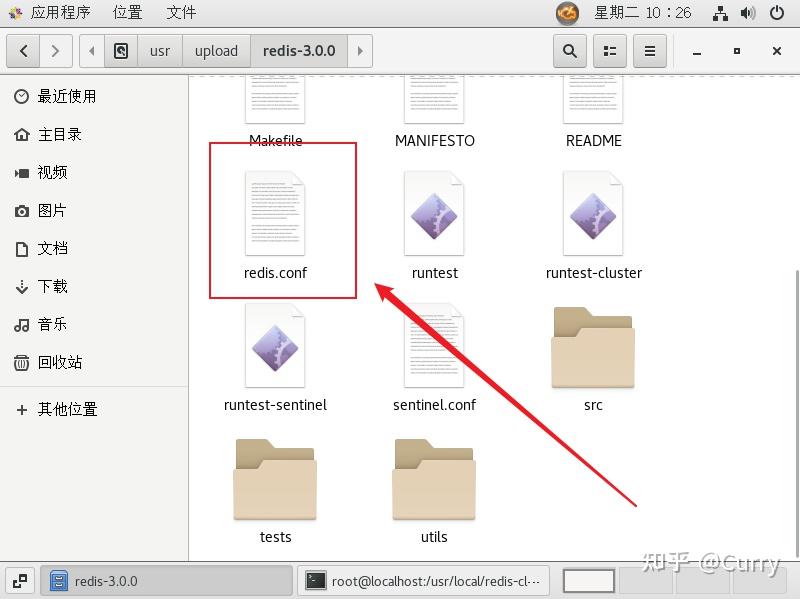Click the show desktop icon in the taskbar

20,581
